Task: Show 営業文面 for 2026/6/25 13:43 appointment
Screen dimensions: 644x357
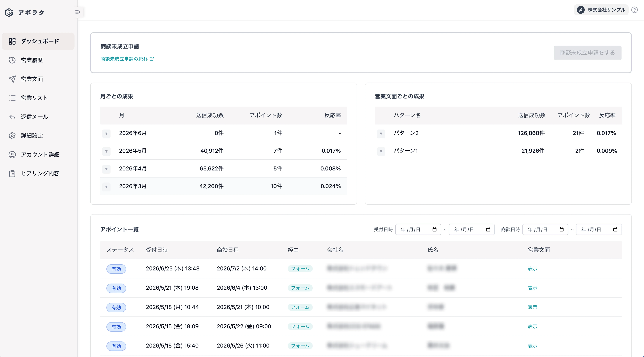Action: coord(532,269)
